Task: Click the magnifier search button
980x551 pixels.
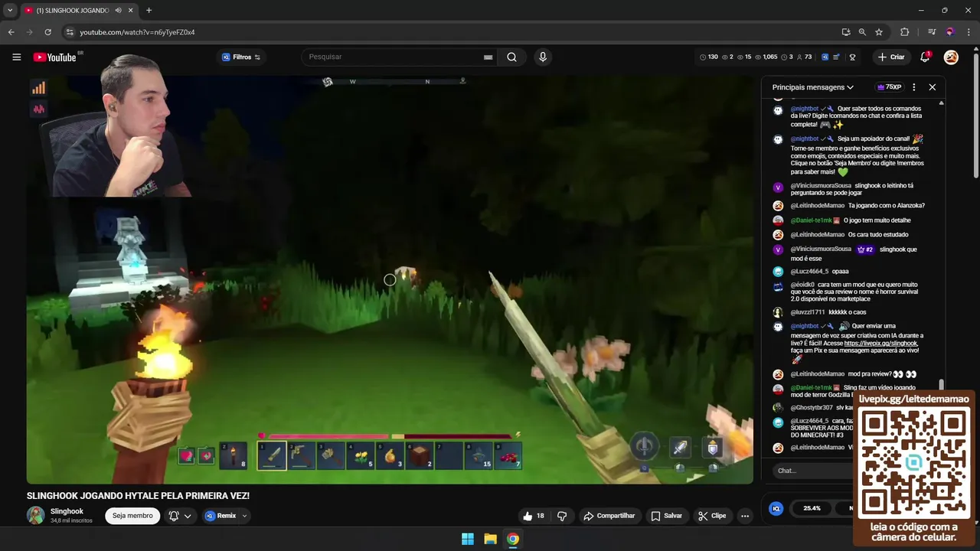Action: [511, 57]
